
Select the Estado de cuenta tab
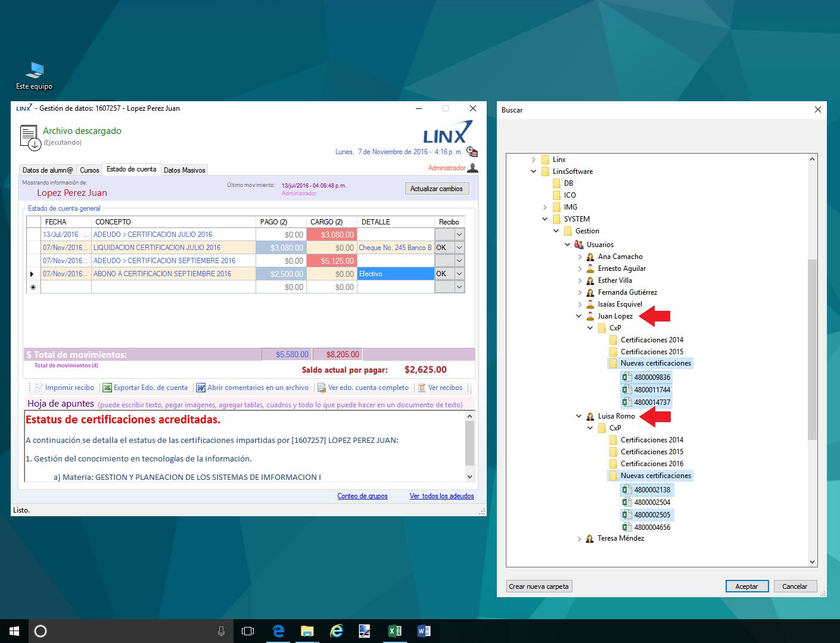(131, 169)
